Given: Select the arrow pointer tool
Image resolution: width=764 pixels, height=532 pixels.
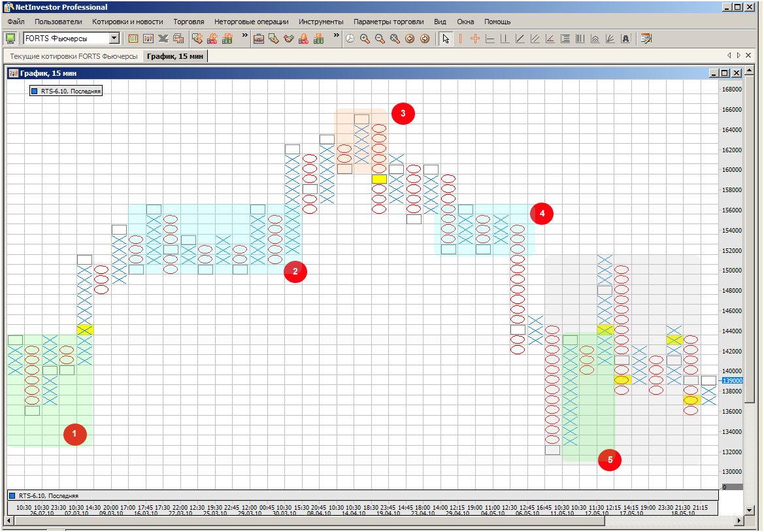Looking at the screenshot, I should [x=445, y=39].
